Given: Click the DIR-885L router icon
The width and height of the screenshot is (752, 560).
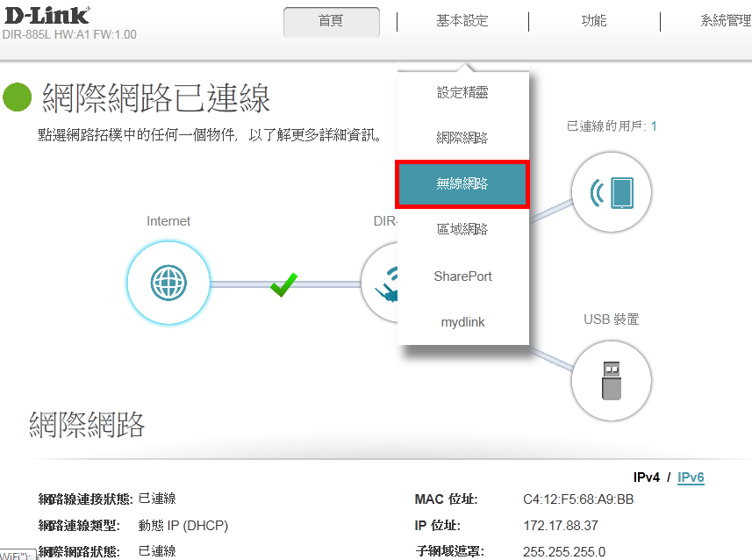Looking at the screenshot, I should tap(379, 284).
